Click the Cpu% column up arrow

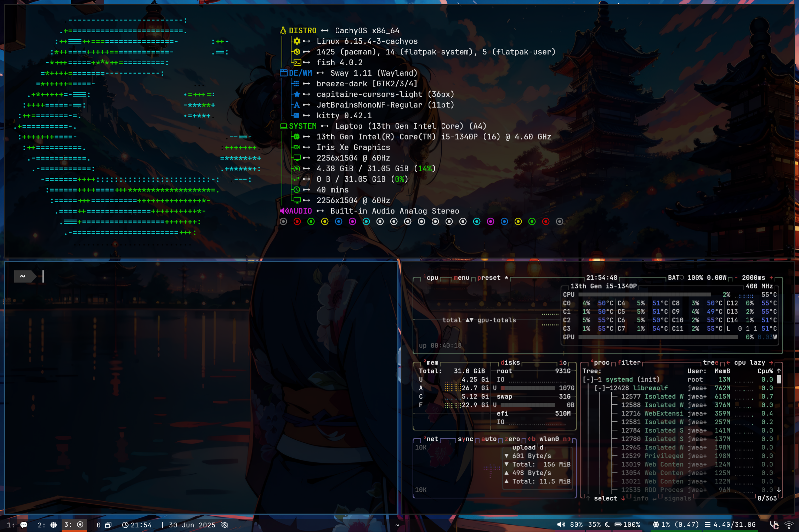[779, 371]
